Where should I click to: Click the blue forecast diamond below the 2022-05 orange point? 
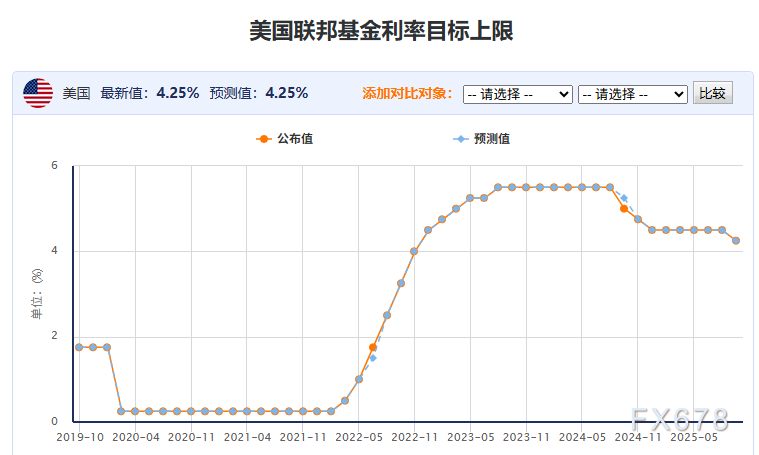click(x=373, y=358)
